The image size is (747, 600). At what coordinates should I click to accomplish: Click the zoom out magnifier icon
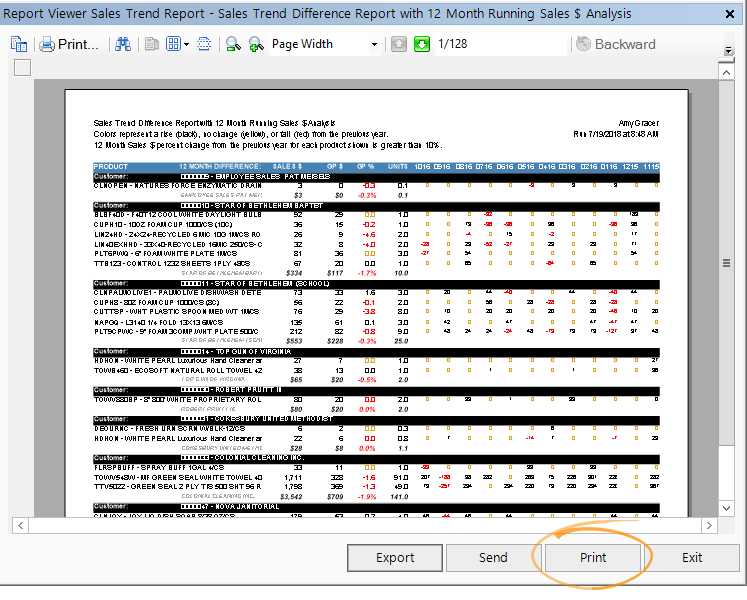tap(233, 44)
